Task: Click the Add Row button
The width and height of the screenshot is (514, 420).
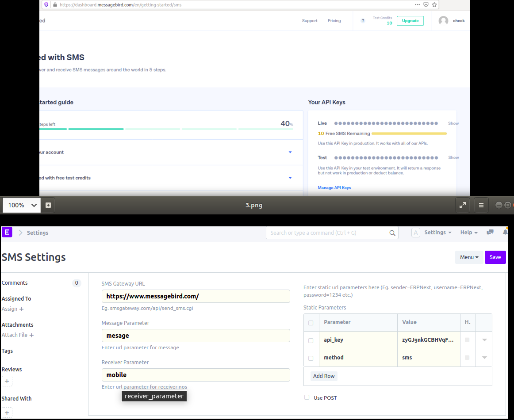Action: tap(324, 376)
